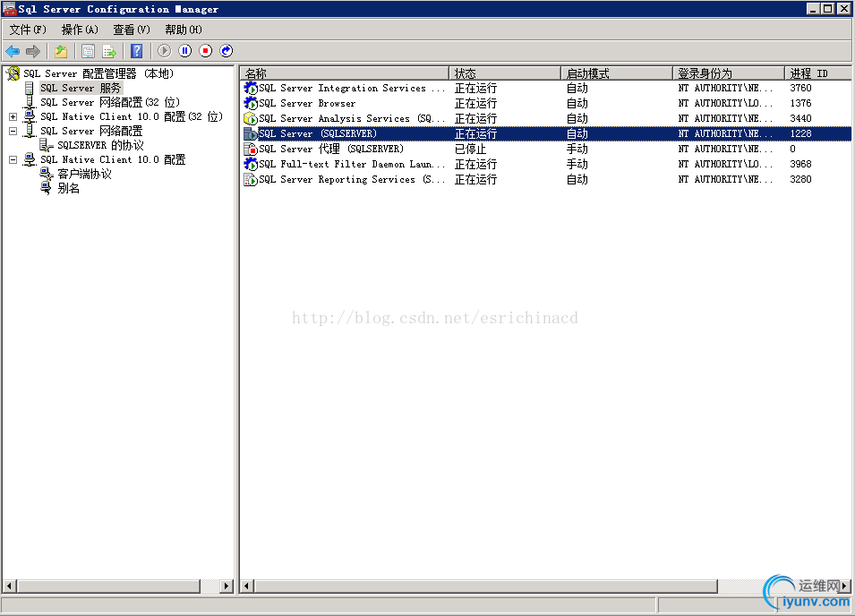
Task: Sort services by the 登录身份为 column header
Action: [x=729, y=73]
